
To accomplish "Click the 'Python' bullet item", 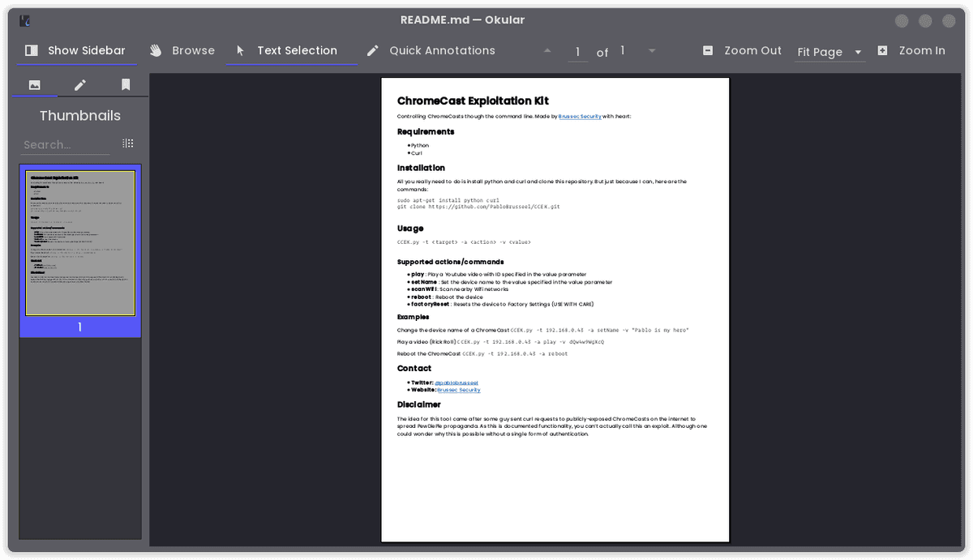I will click(x=420, y=146).
